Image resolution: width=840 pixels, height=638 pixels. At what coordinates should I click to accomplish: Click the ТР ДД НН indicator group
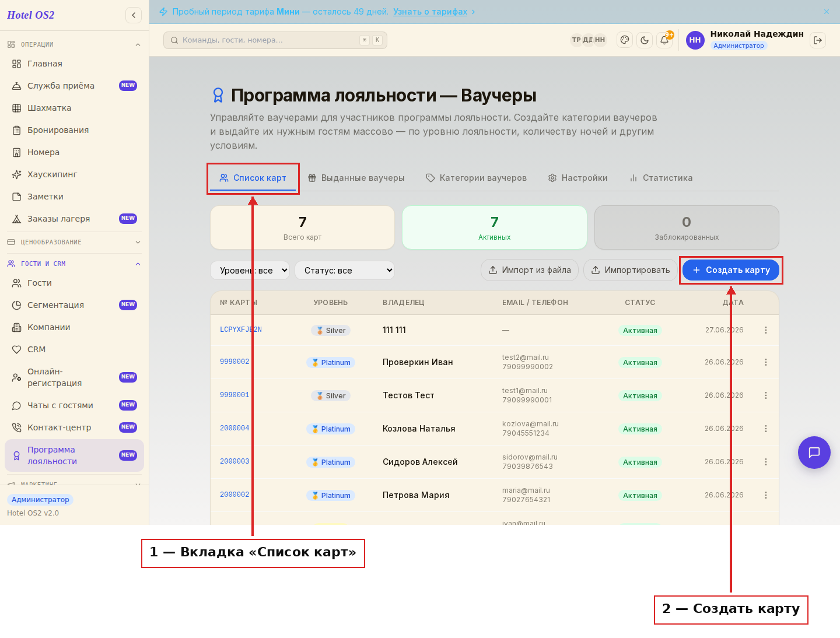[x=589, y=40]
